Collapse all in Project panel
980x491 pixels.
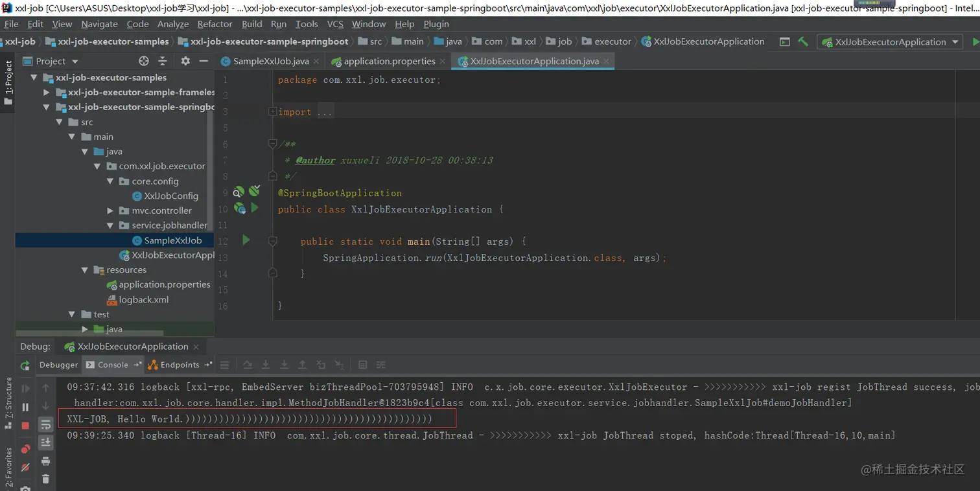pyautogui.click(x=163, y=61)
